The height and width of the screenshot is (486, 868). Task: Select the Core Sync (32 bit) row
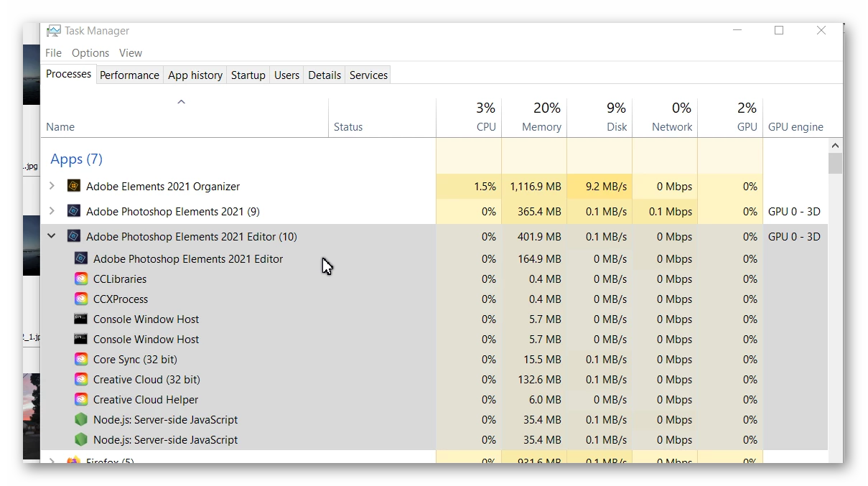click(434, 359)
